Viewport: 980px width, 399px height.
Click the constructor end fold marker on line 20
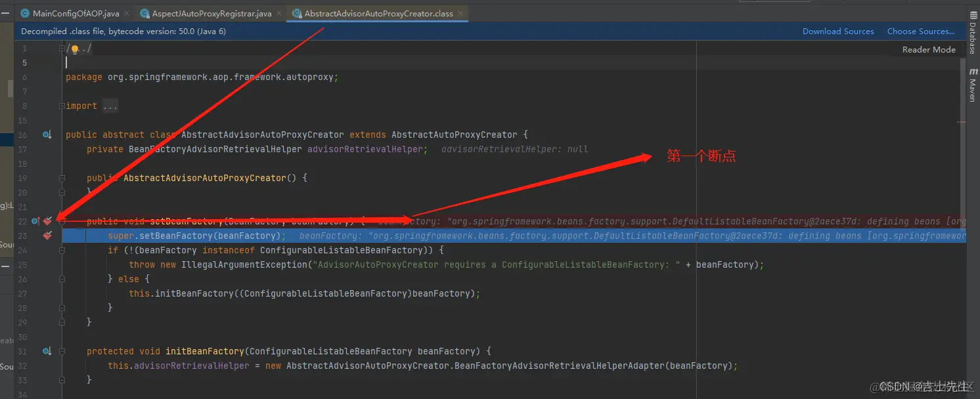click(62, 192)
